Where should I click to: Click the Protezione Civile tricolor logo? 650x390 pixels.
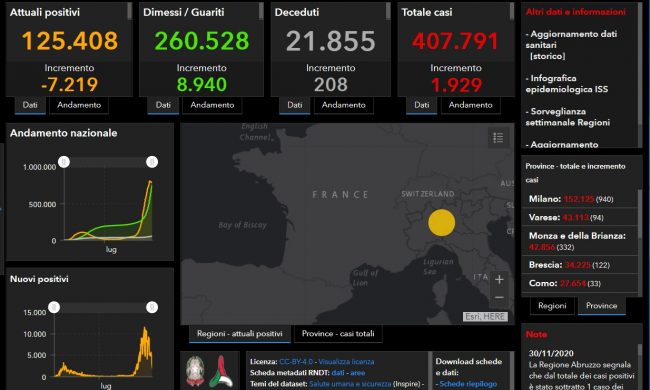221,371
